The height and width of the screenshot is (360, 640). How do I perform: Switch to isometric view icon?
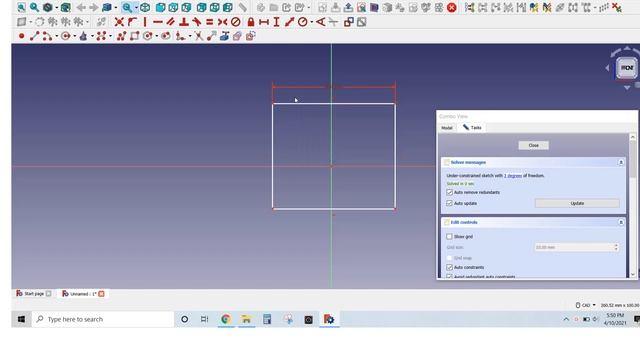pos(145,7)
